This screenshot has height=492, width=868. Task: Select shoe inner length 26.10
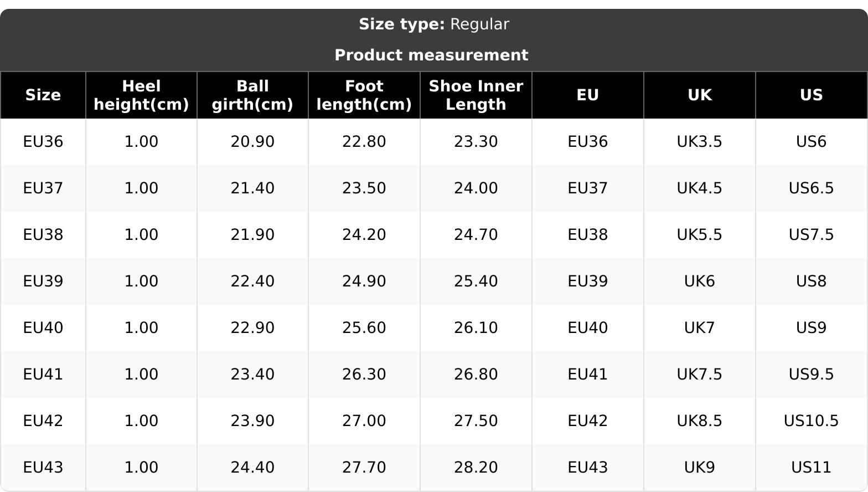point(476,328)
